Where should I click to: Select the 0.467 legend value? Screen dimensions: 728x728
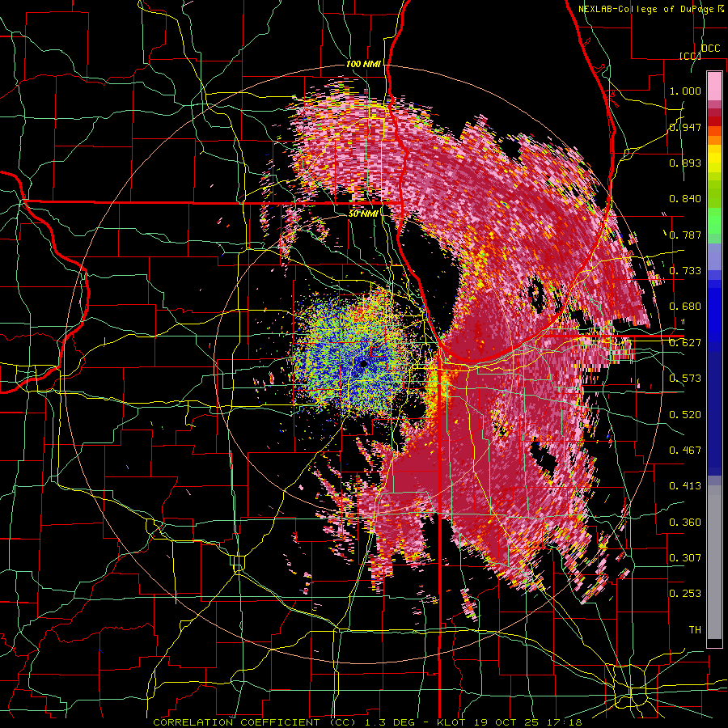(x=685, y=451)
